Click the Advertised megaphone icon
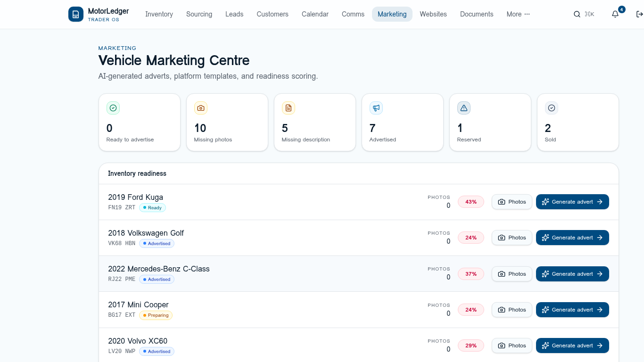 pos(376,108)
